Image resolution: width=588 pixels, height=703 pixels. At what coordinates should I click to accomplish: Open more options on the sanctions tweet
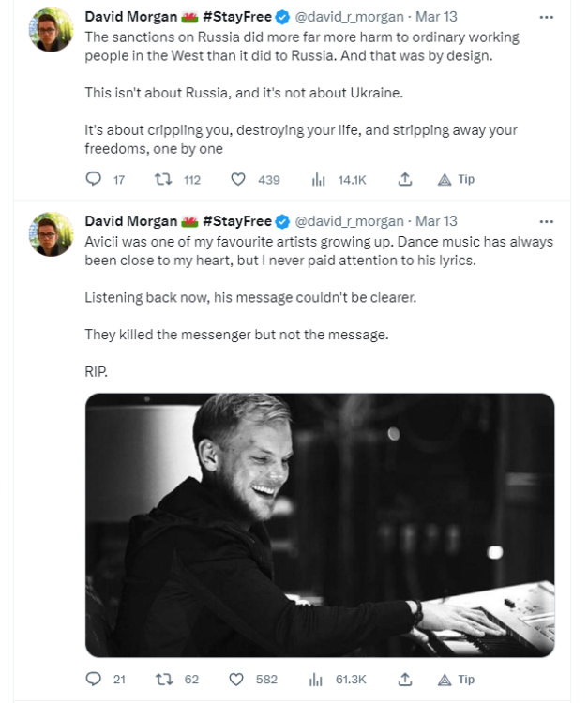point(548,17)
